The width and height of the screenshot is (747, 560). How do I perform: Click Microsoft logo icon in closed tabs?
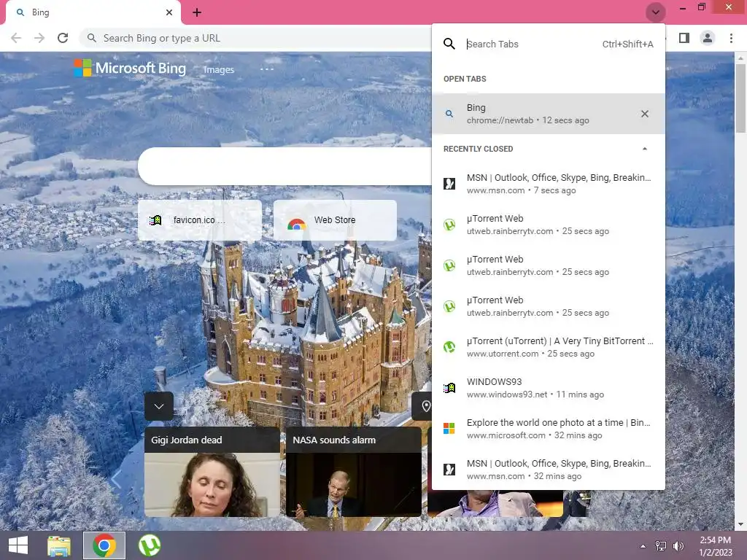tap(449, 428)
